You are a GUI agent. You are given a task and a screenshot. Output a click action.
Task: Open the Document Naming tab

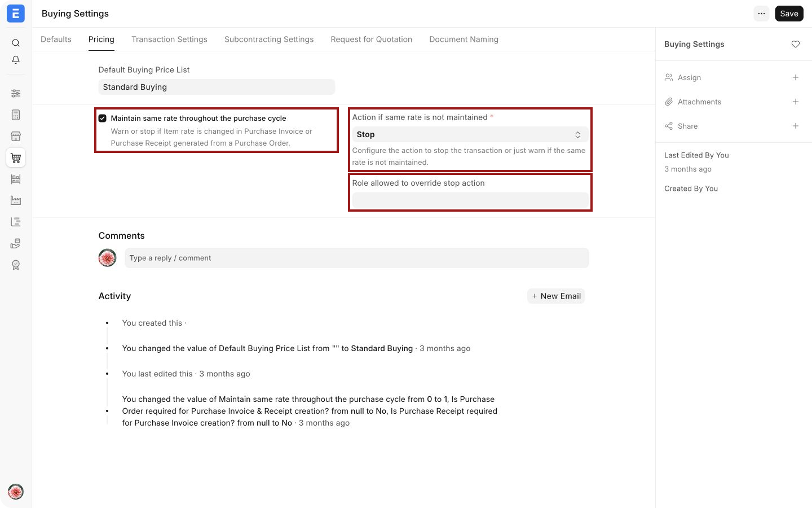pos(464,40)
